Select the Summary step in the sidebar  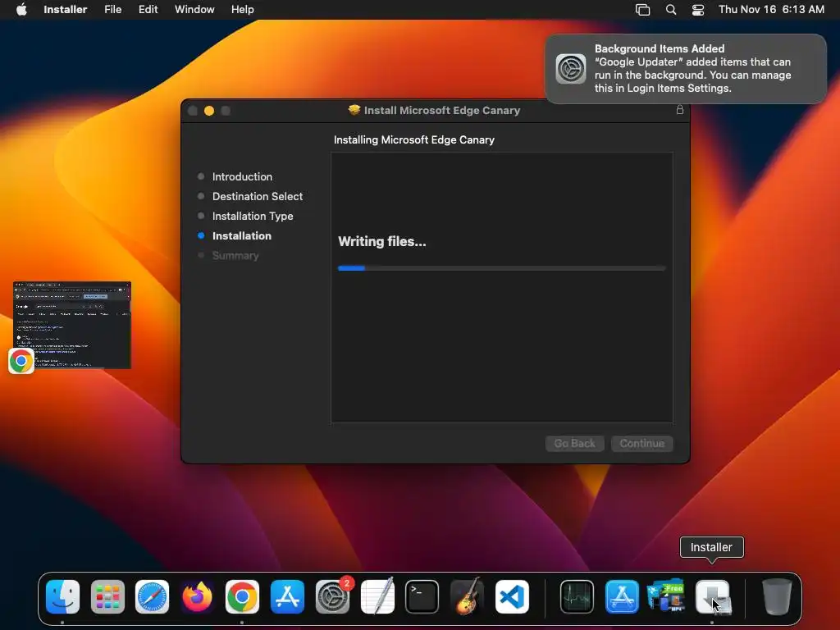tap(235, 256)
